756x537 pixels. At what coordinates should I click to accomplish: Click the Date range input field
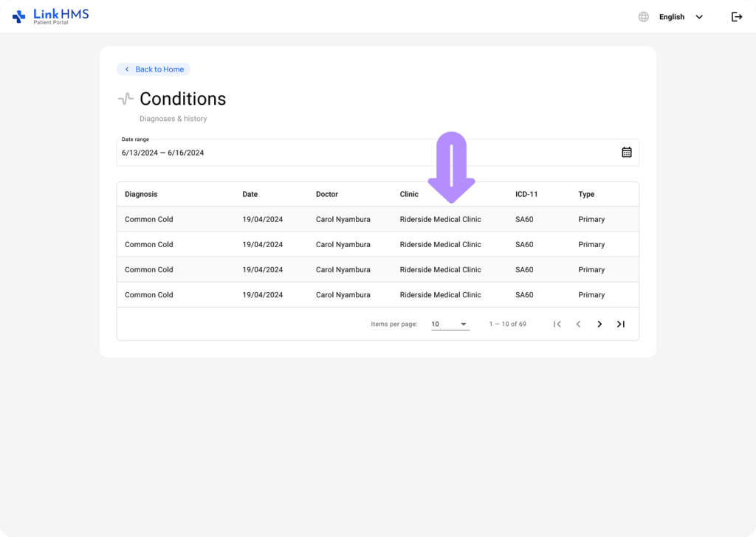pos(377,153)
